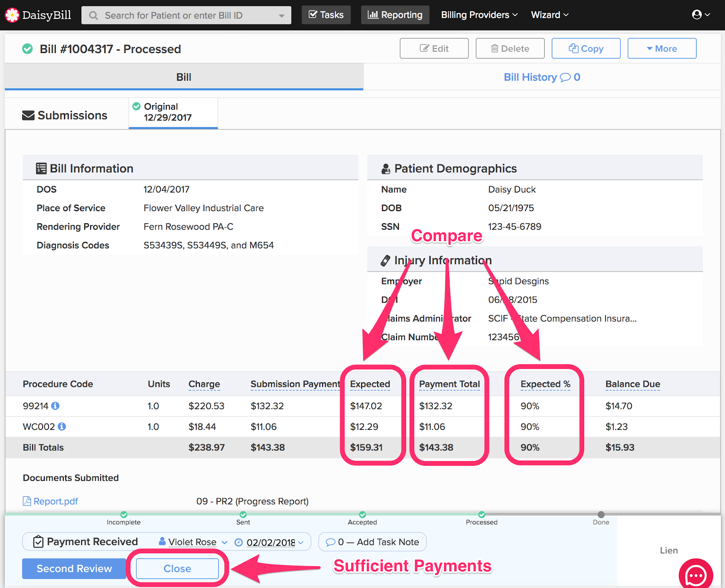Click the task note speech bubble icon
Screen dimensions: 725x588
pos(330,542)
